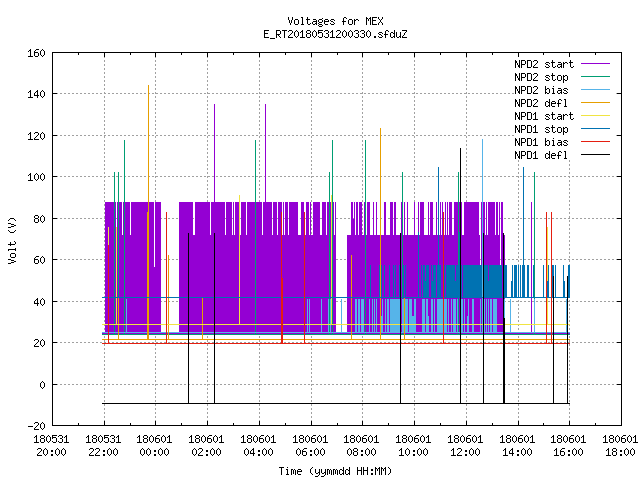Screen dimensions: 640x480
Task: Click the 'NPD1 start' legend label
Action: (544, 116)
